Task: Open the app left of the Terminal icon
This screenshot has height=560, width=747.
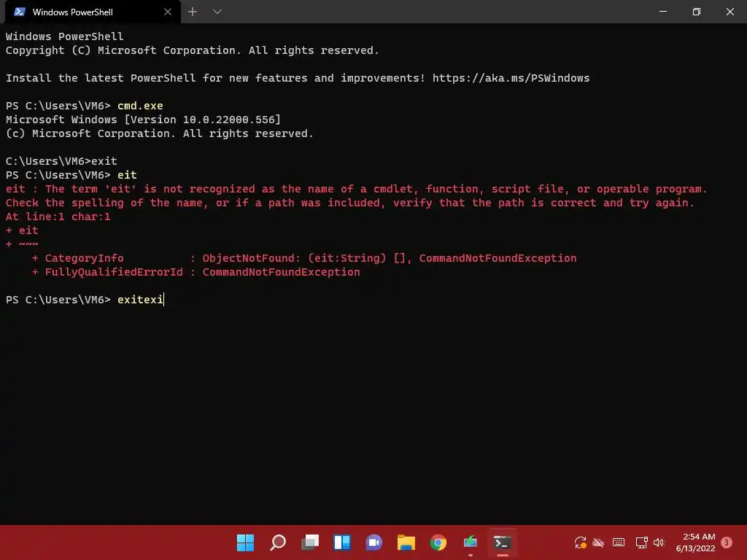Action: [471, 542]
